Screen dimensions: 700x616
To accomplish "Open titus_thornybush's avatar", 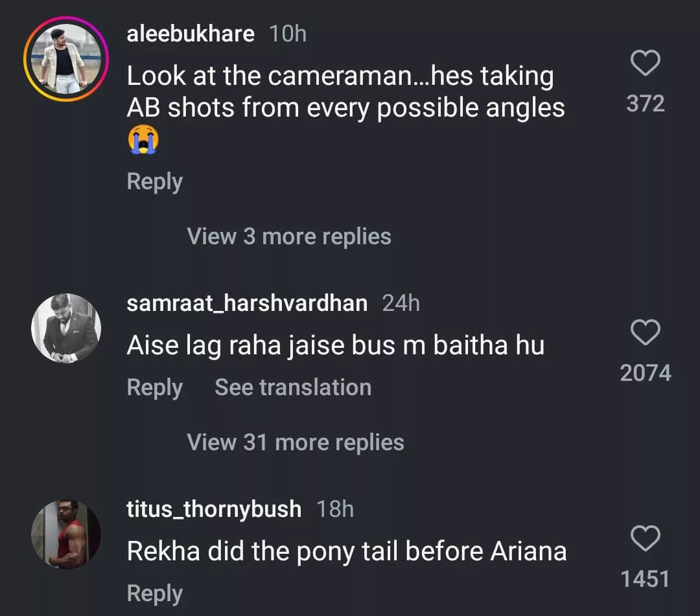I will [65, 534].
